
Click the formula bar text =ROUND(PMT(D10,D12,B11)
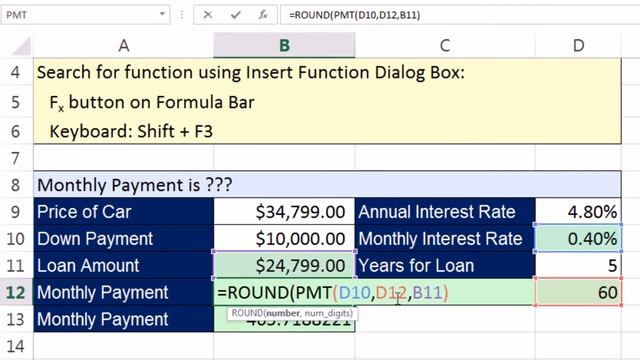[x=354, y=15]
